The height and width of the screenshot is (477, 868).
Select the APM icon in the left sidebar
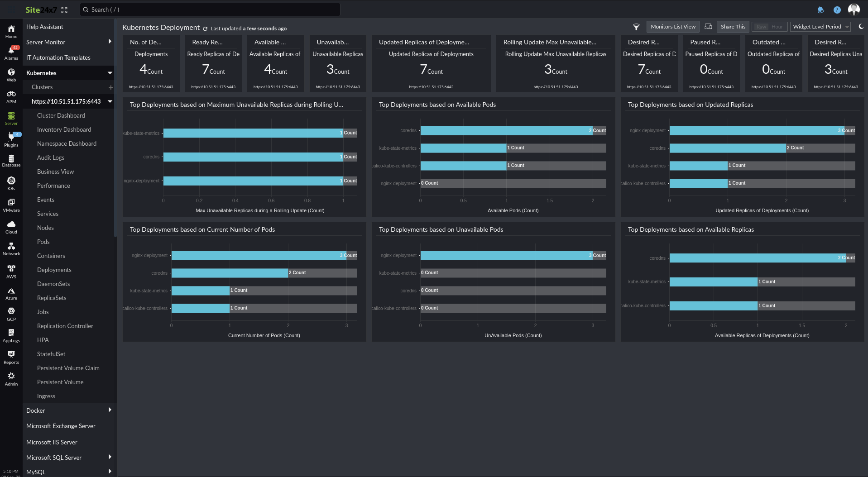[11, 96]
